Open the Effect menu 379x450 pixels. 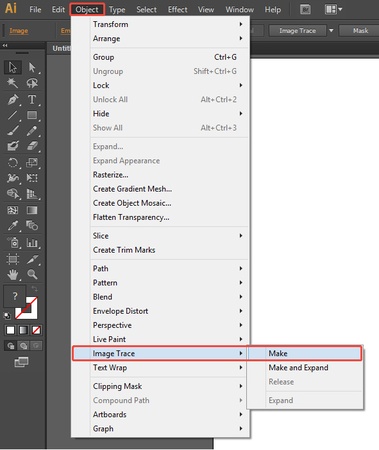[177, 10]
